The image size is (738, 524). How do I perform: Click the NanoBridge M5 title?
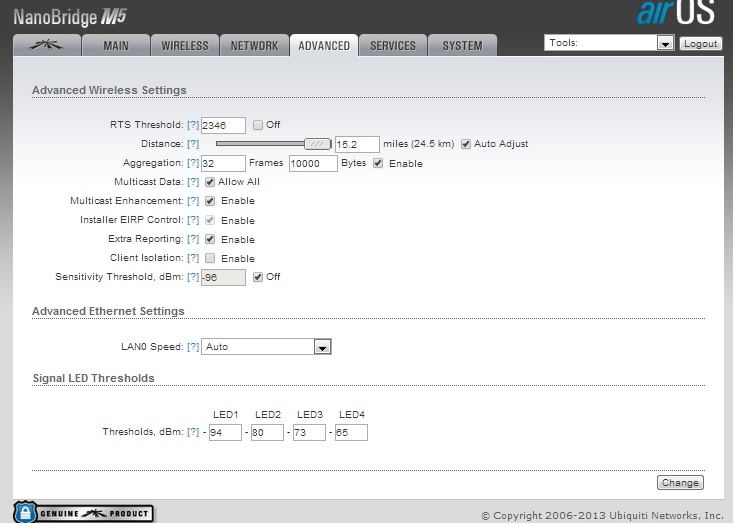[x=70, y=17]
